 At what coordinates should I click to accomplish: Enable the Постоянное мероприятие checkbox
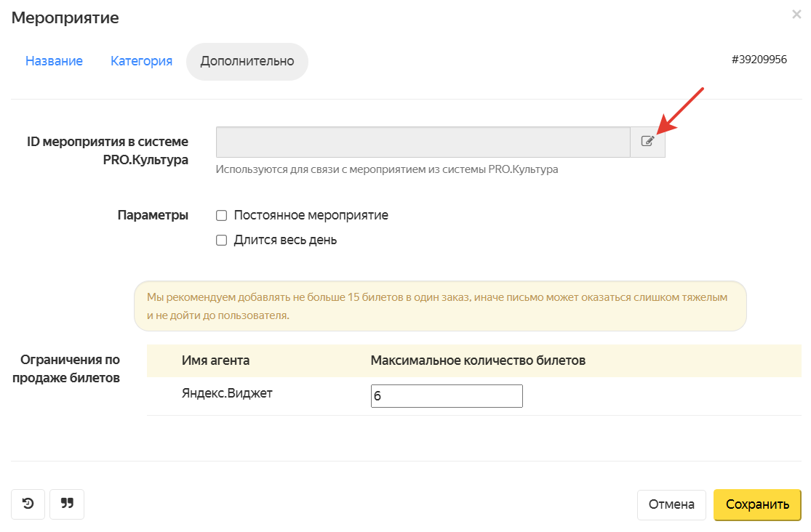(222, 216)
